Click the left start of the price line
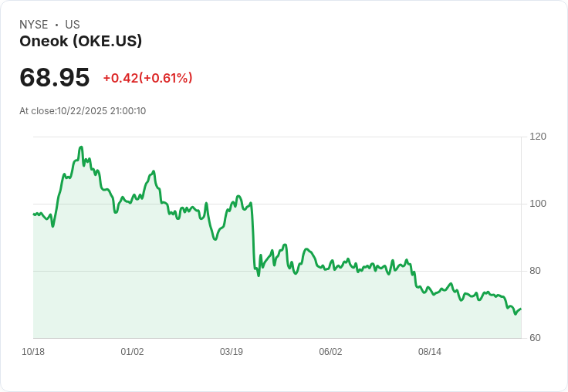 coord(34,214)
